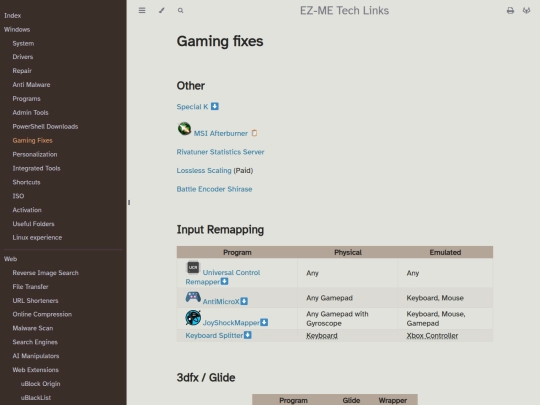Open URL Shorteners in the sidebar
This screenshot has height=405, width=540.
click(x=35, y=301)
